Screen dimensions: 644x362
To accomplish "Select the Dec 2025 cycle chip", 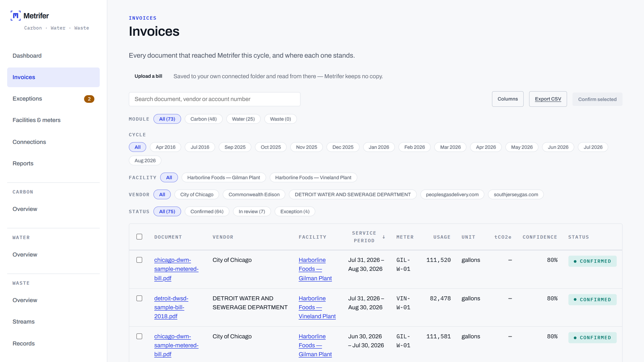I will (343, 147).
